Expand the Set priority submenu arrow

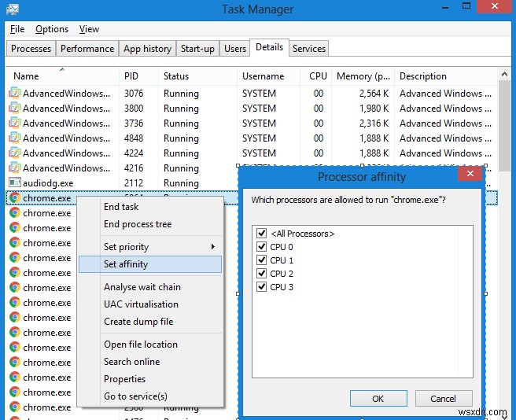coord(213,246)
